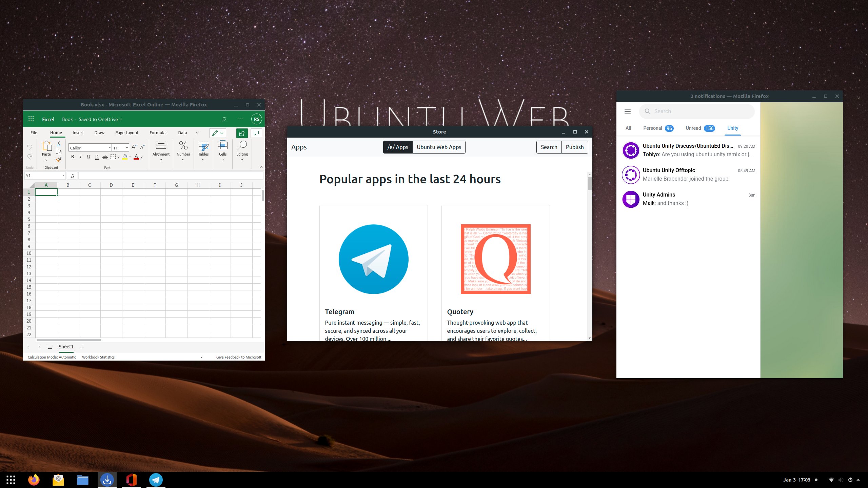Add a new sheet with plus icon
The image size is (868, 488).
click(x=82, y=347)
